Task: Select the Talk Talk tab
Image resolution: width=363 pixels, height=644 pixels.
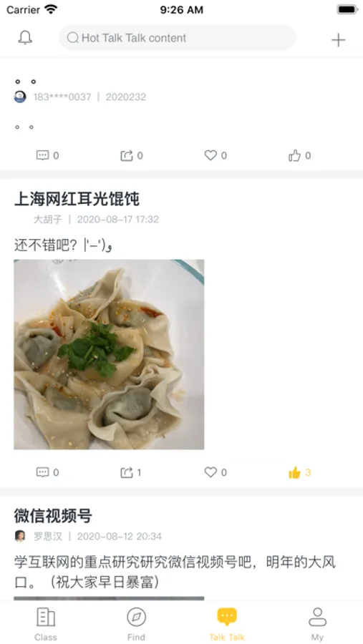Action: [x=227, y=623]
